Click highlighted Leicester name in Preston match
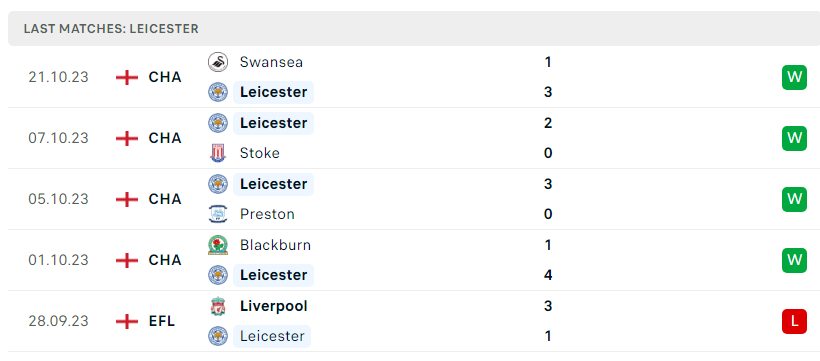Image resolution: width=820 pixels, height=361 pixels. tap(274, 184)
